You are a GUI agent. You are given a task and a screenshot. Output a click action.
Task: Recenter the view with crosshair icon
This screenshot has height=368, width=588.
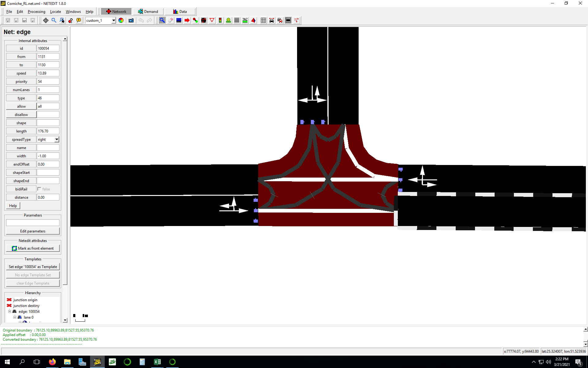pos(46,21)
